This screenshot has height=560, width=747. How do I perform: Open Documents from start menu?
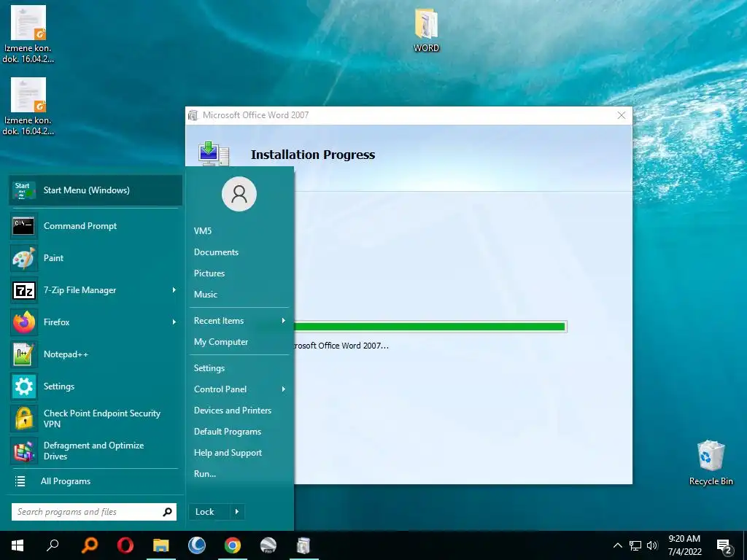tap(216, 252)
